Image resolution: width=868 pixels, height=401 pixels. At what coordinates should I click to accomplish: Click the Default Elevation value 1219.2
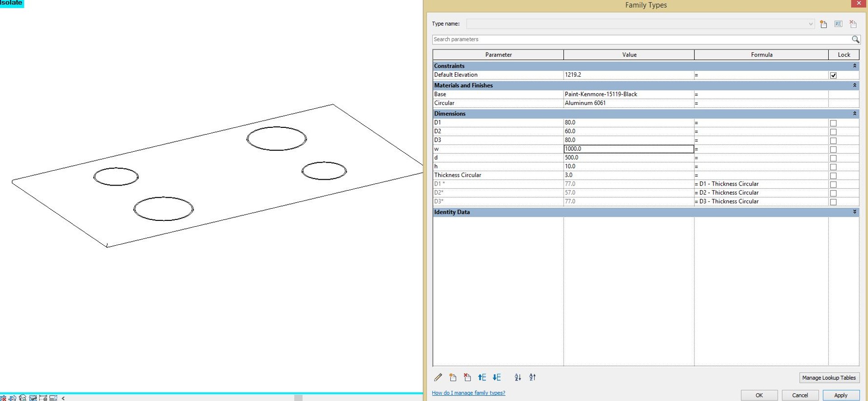click(573, 75)
